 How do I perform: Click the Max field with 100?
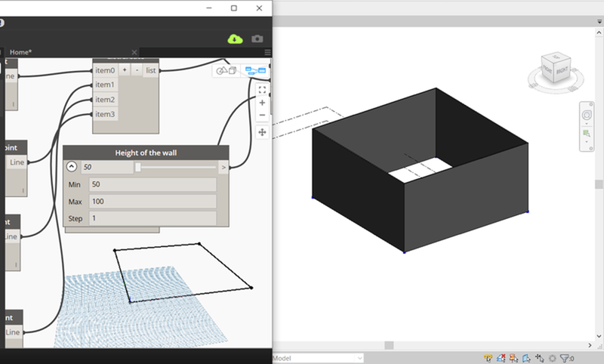point(153,202)
